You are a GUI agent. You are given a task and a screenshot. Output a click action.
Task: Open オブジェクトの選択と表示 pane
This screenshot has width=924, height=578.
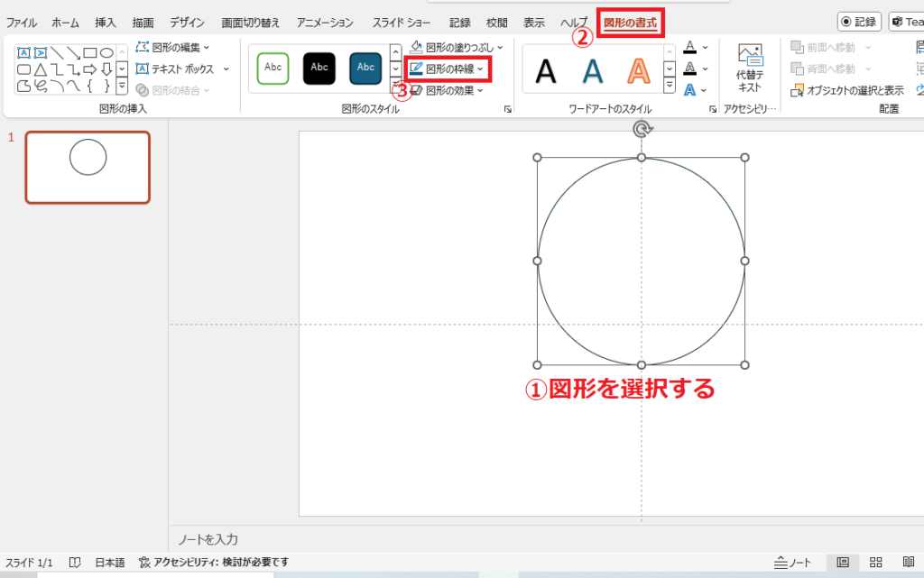click(x=847, y=91)
